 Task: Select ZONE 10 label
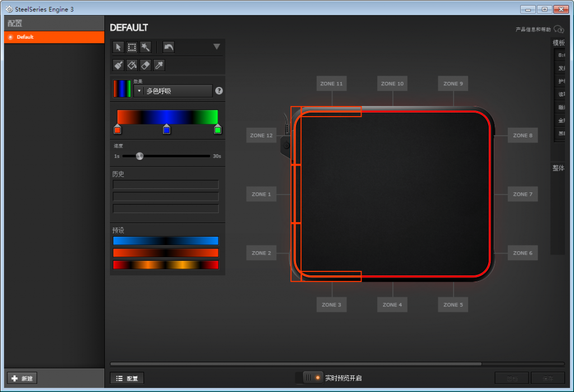click(x=392, y=84)
